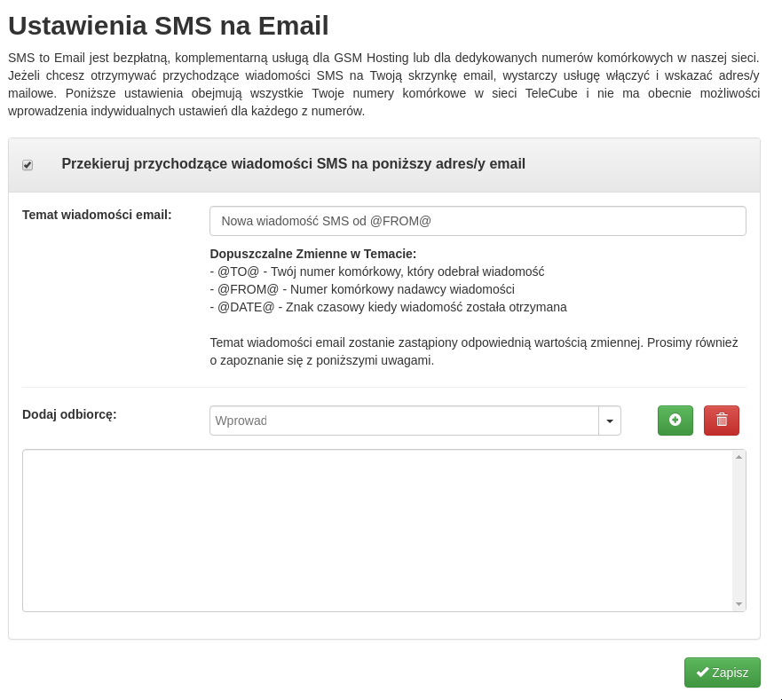Click the recipient list scroll up arrow
Image resolution: width=782 pixels, height=700 pixels.
click(x=739, y=457)
